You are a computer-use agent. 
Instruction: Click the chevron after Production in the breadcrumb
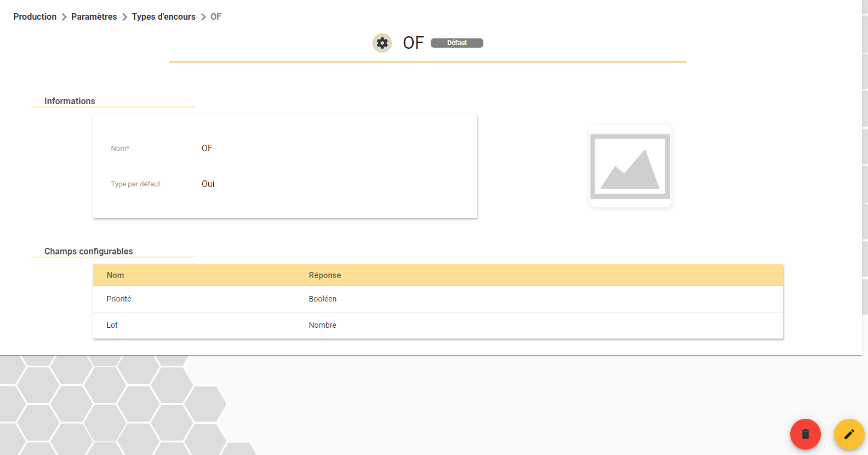[x=64, y=17]
